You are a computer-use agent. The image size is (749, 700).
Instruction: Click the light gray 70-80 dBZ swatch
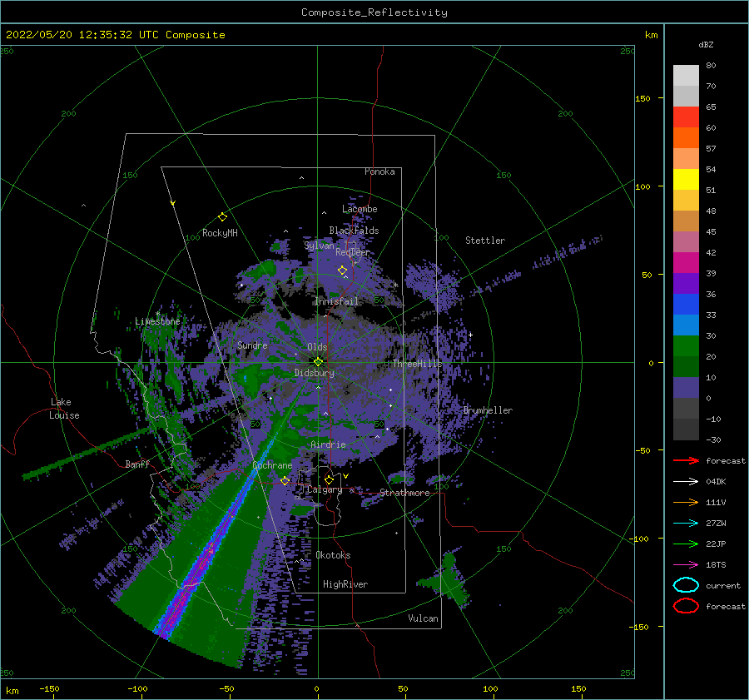[x=686, y=76]
